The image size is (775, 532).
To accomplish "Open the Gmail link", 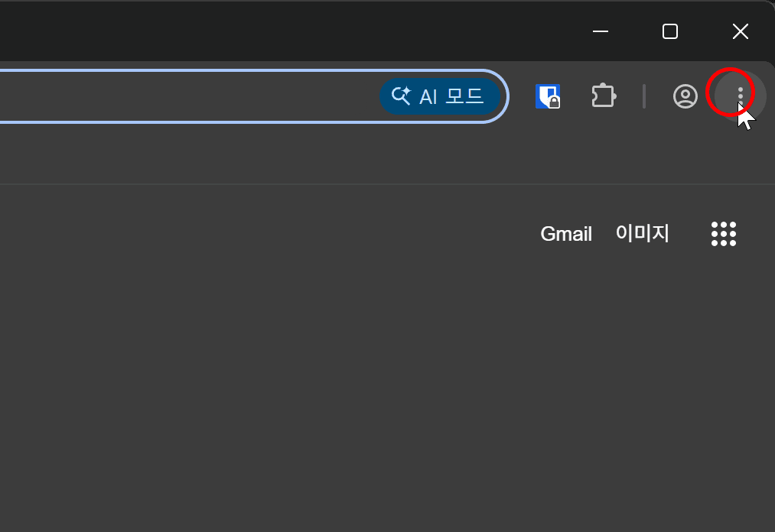I will pyautogui.click(x=566, y=234).
